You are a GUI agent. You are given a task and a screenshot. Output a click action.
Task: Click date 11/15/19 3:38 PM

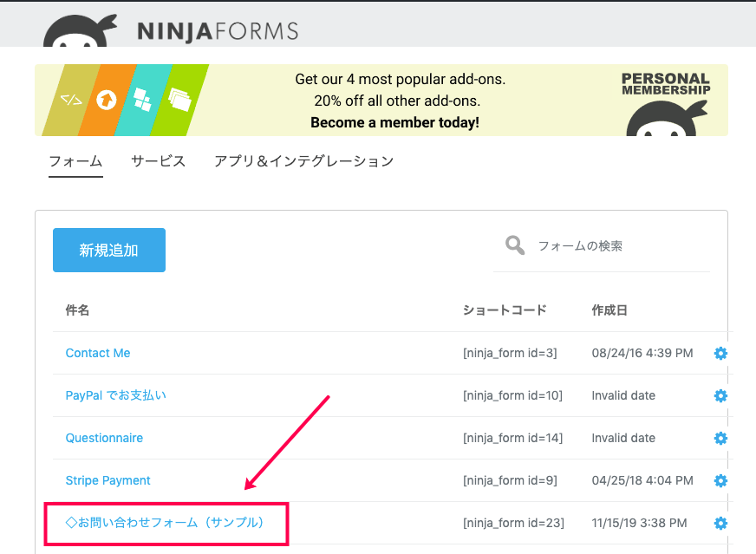(639, 523)
